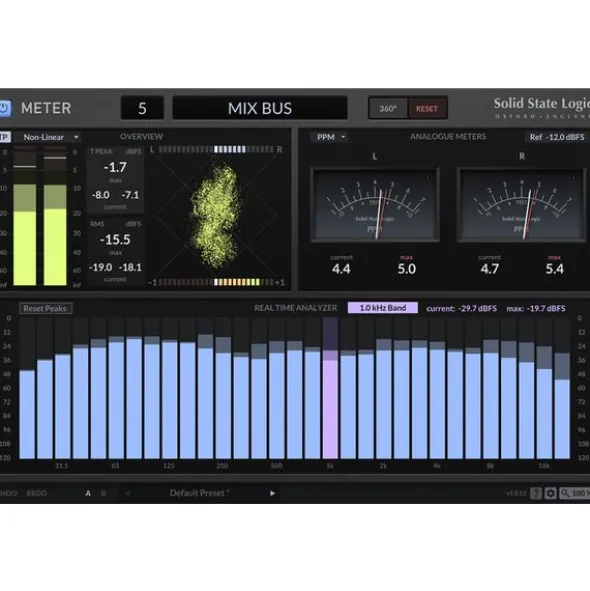Select the 8k analyzer band bar

pos(491,388)
